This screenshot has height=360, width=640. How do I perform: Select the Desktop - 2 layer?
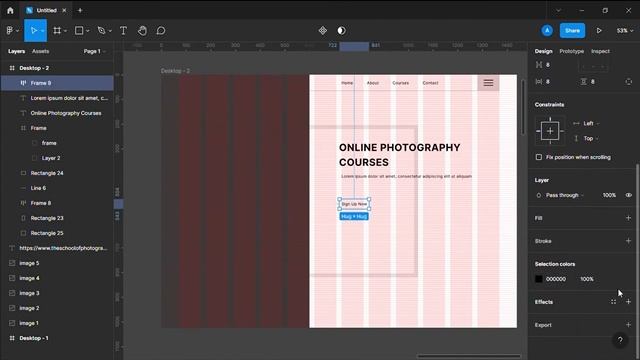(x=57, y=68)
